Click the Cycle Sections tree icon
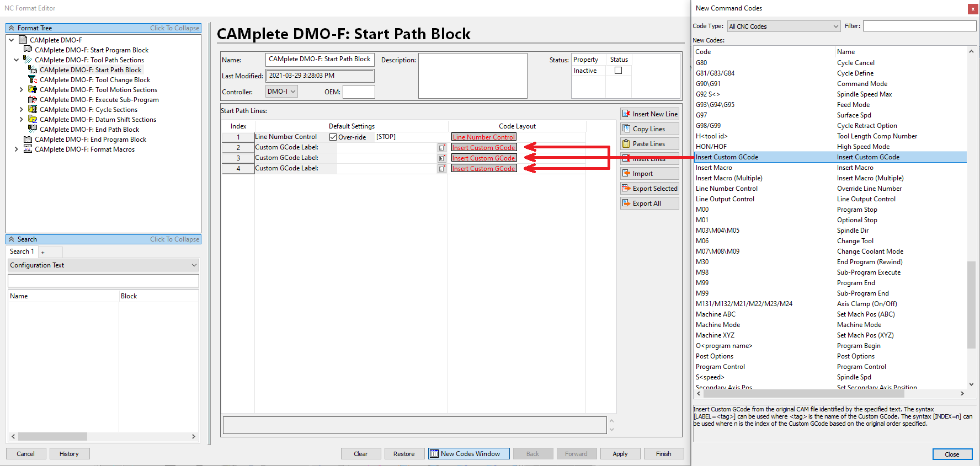The width and height of the screenshot is (980, 466). (33, 109)
